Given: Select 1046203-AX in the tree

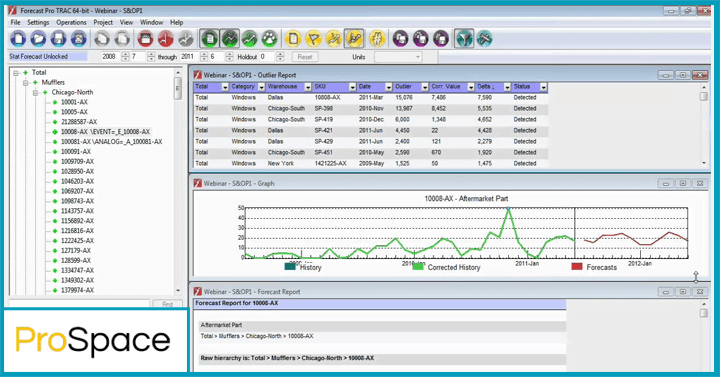Looking at the screenshot, I should [77, 181].
